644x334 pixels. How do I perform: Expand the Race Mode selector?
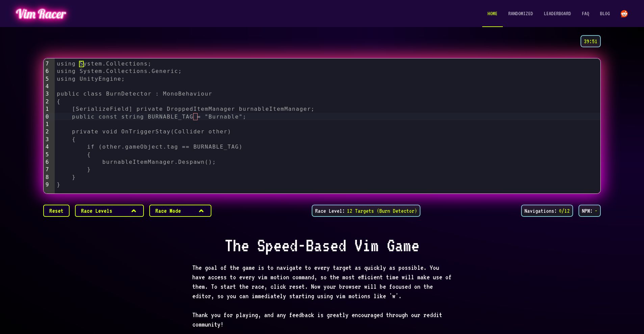(180, 211)
